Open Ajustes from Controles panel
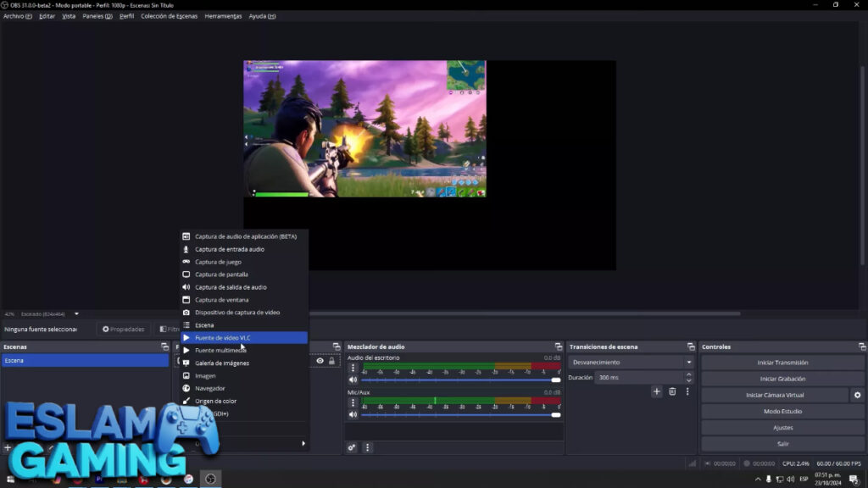868x488 pixels. coord(782,428)
